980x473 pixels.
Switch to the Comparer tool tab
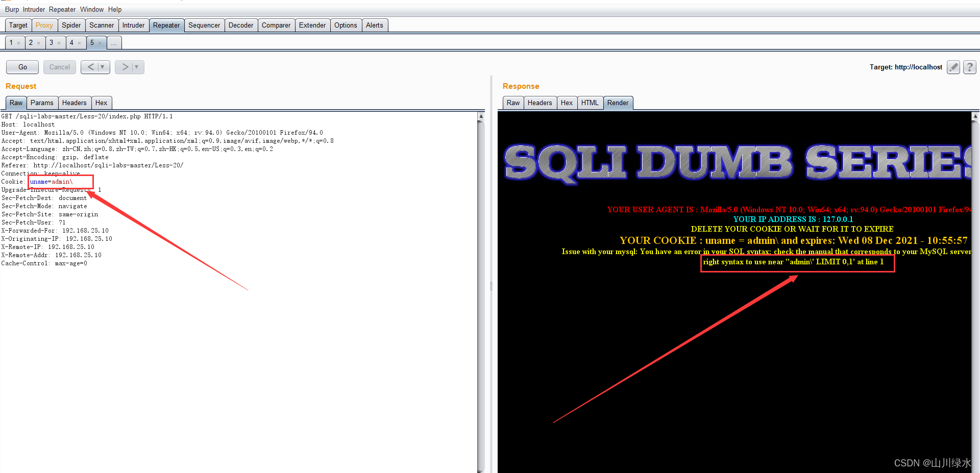point(276,25)
